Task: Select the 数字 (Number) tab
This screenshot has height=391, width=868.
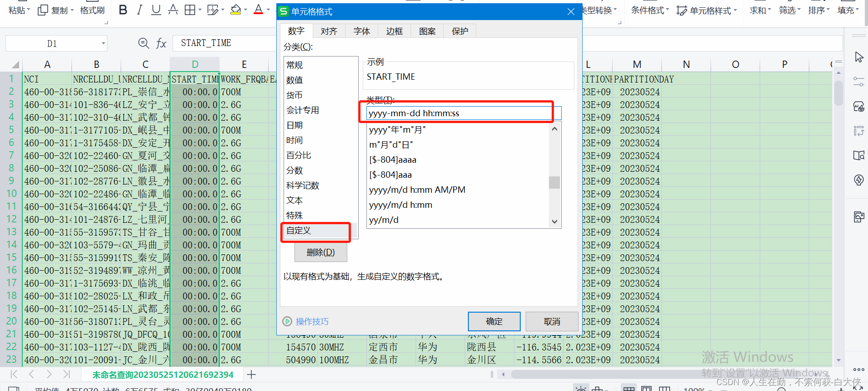Action: tap(296, 31)
